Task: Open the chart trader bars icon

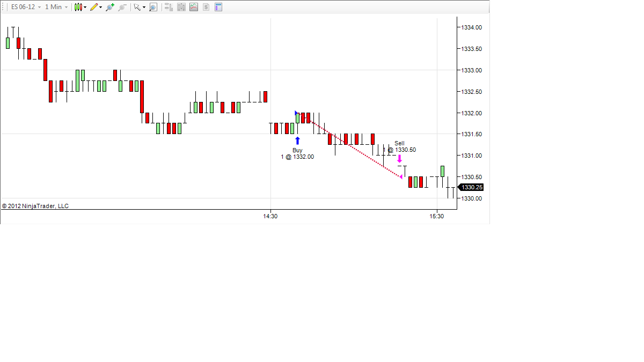Action: (x=169, y=7)
